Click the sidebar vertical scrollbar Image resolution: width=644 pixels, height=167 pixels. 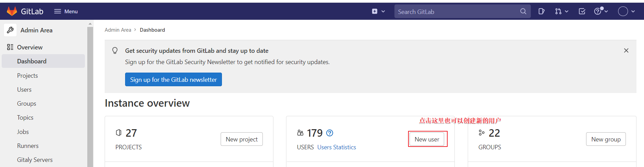click(90, 95)
